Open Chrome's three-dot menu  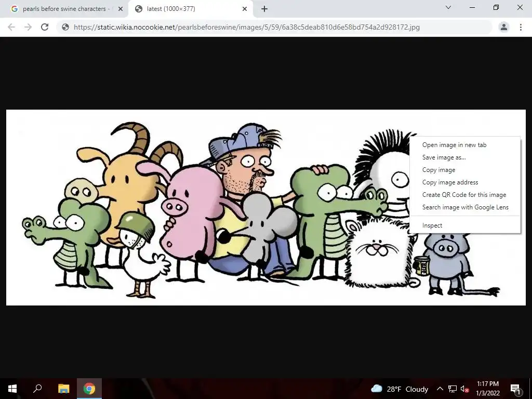coord(521,27)
